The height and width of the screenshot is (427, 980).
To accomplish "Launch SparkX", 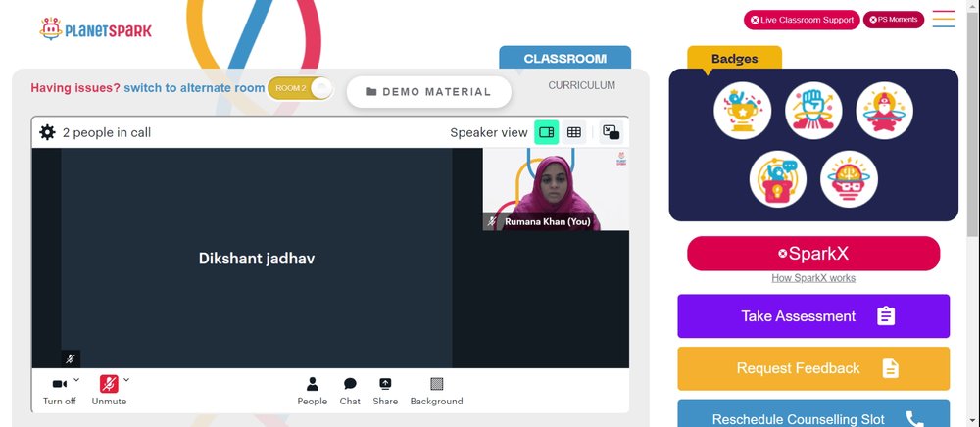I will pos(813,254).
